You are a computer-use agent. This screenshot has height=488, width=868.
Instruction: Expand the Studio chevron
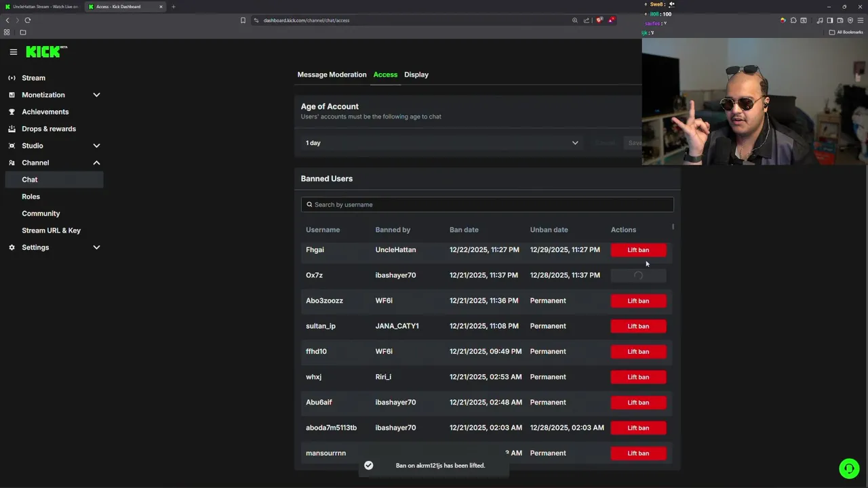coord(96,146)
